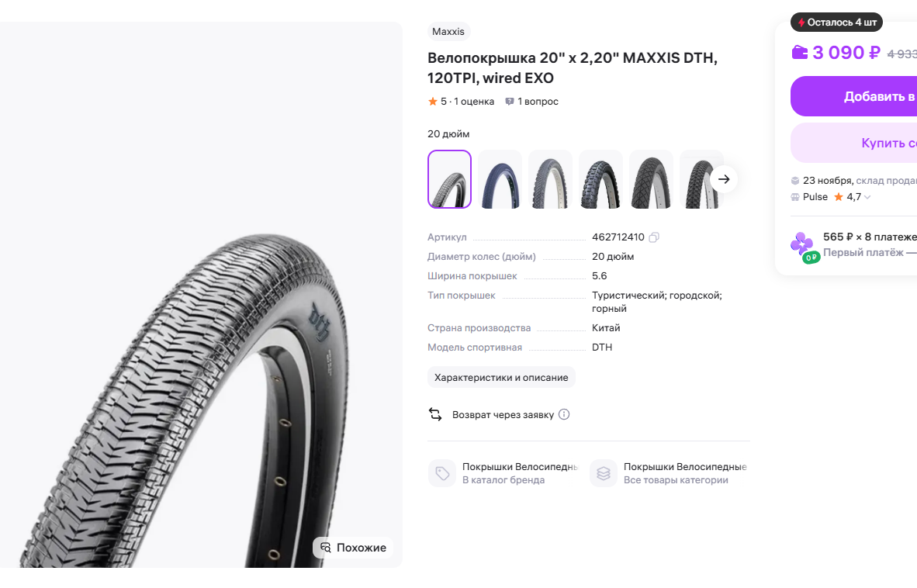This screenshot has height=588, width=917.
Task: Click the star icon next to rating 5
Action: (x=432, y=101)
